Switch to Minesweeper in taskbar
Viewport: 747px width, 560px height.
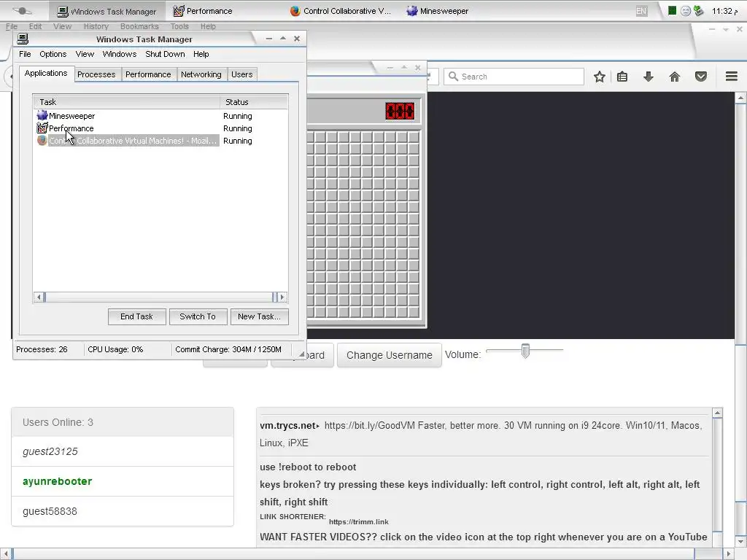438,11
